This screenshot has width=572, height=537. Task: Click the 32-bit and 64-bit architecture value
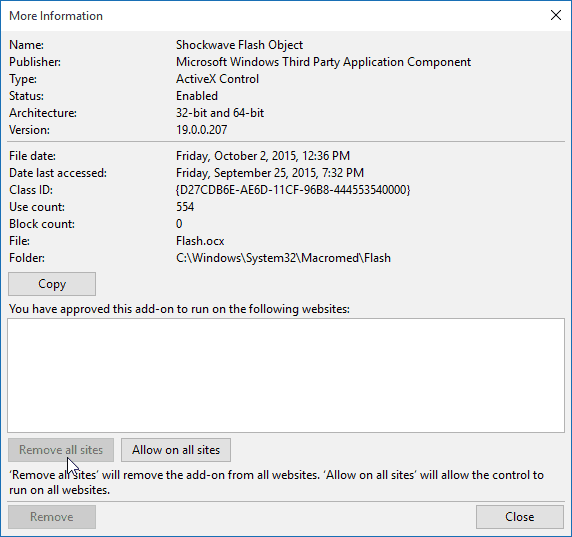click(220, 113)
